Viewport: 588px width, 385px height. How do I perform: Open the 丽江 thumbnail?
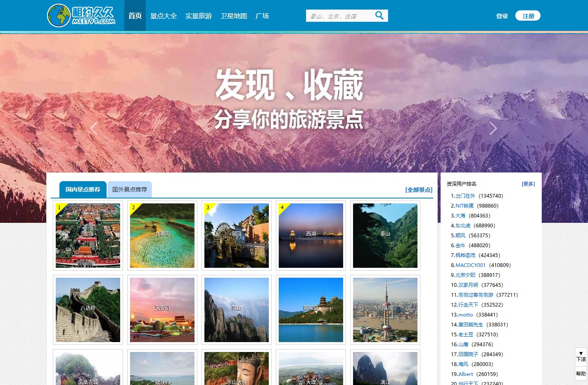(237, 236)
